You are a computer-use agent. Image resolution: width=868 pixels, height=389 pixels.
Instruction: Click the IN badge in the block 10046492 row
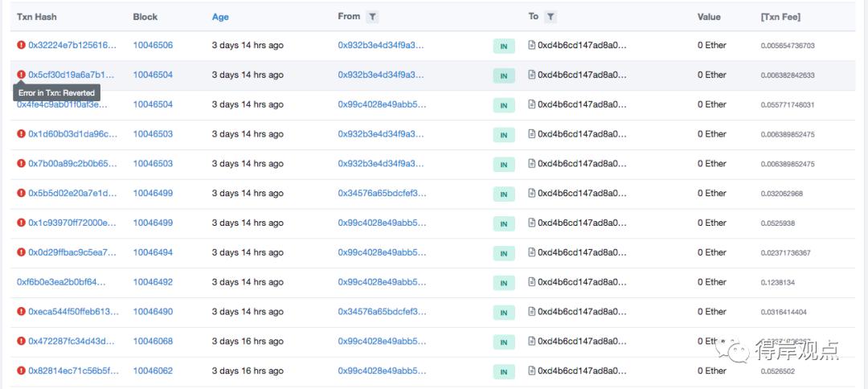coord(504,283)
